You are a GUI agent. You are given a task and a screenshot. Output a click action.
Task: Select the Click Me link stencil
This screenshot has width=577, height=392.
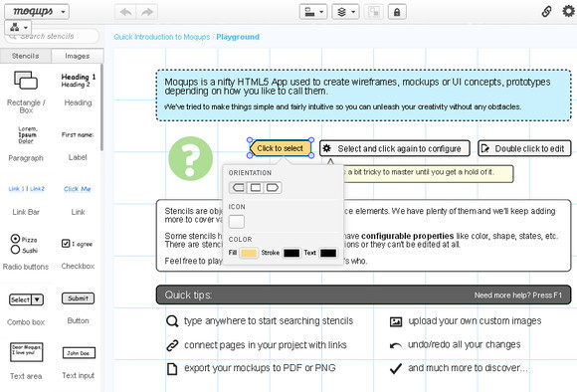(x=78, y=189)
